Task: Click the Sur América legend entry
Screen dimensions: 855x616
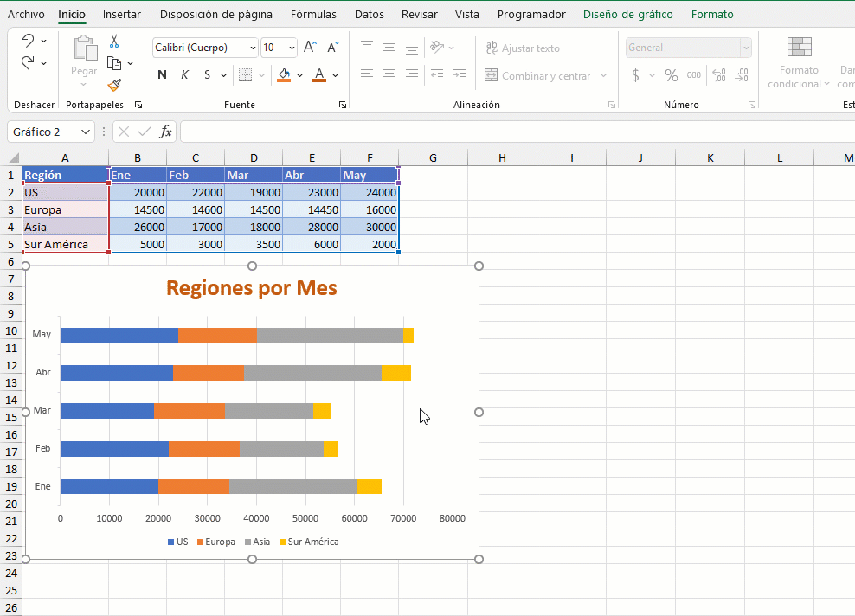Action: [x=309, y=542]
